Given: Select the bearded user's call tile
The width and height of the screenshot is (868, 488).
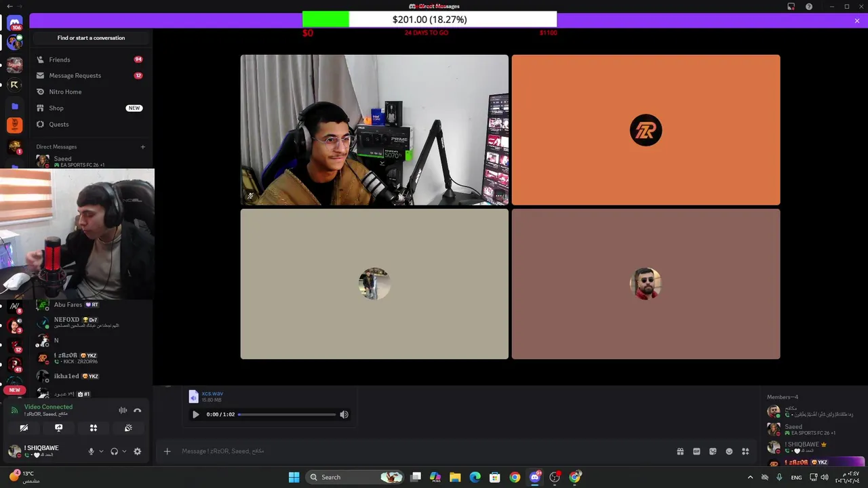Looking at the screenshot, I should (x=646, y=284).
